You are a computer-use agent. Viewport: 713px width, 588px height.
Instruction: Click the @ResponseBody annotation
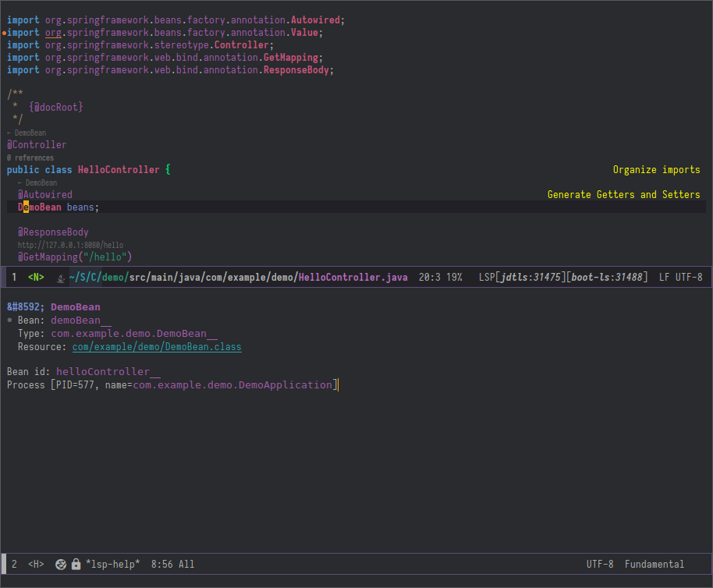[x=53, y=232]
